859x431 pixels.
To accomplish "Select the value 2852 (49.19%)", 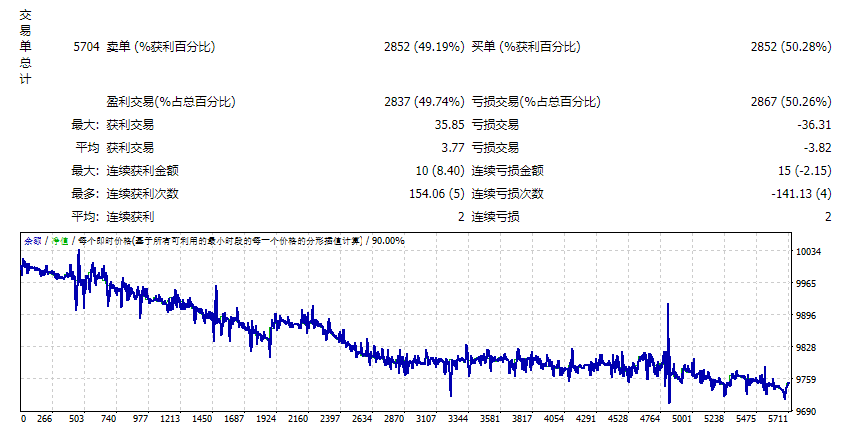I will [x=424, y=47].
